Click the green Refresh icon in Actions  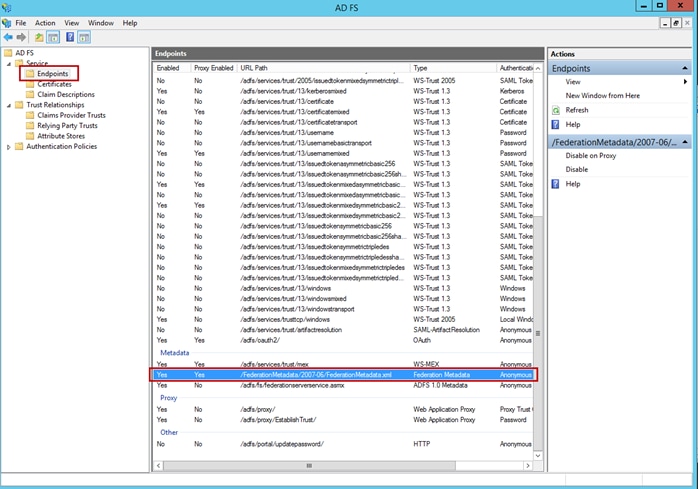coord(556,110)
